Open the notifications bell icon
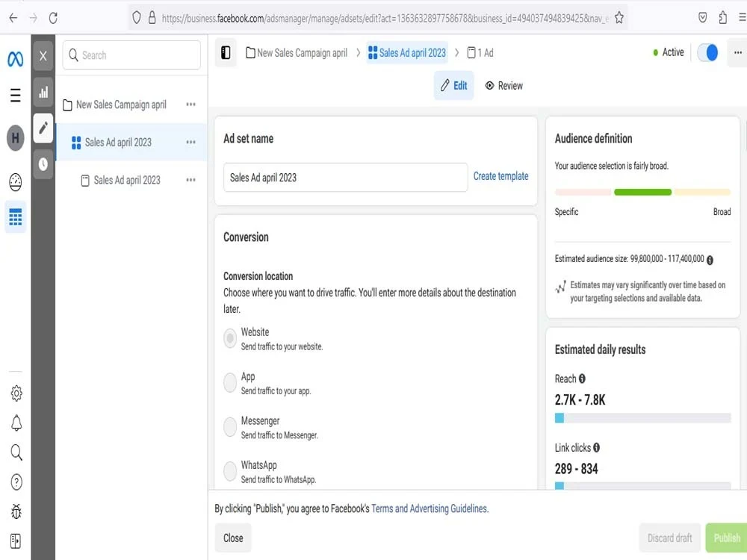Screen dimensions: 747x560 coord(16,423)
